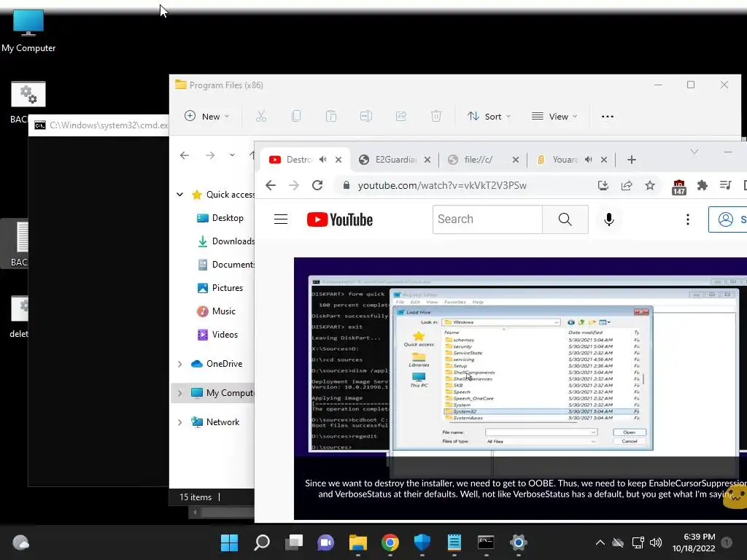Select Videos in navigation pane
The image size is (747, 560).
217,334
